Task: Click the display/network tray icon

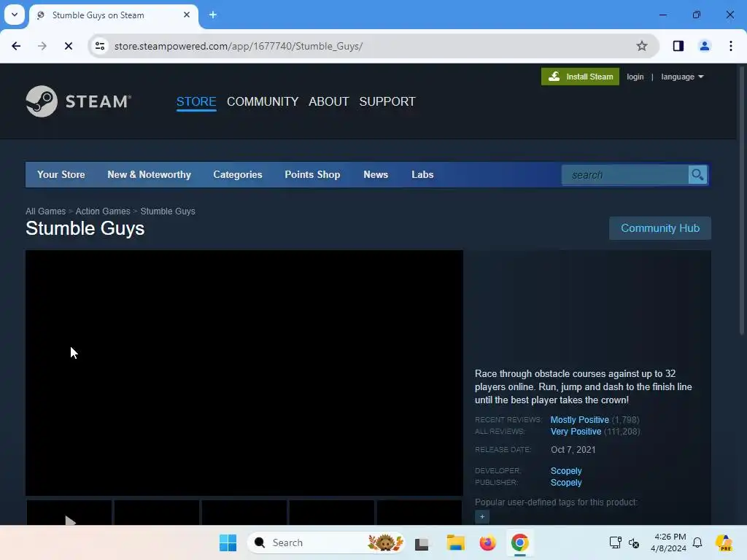Action: coord(615,542)
